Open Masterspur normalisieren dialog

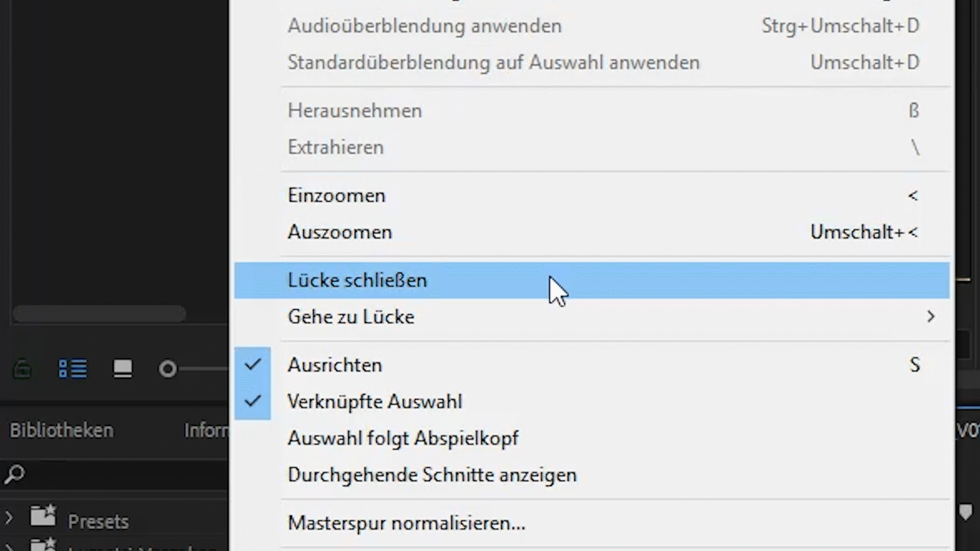[x=406, y=523]
